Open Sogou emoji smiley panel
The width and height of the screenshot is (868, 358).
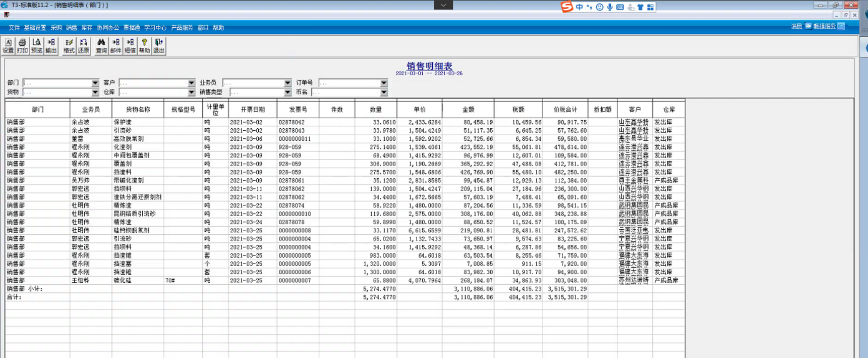(x=600, y=7)
